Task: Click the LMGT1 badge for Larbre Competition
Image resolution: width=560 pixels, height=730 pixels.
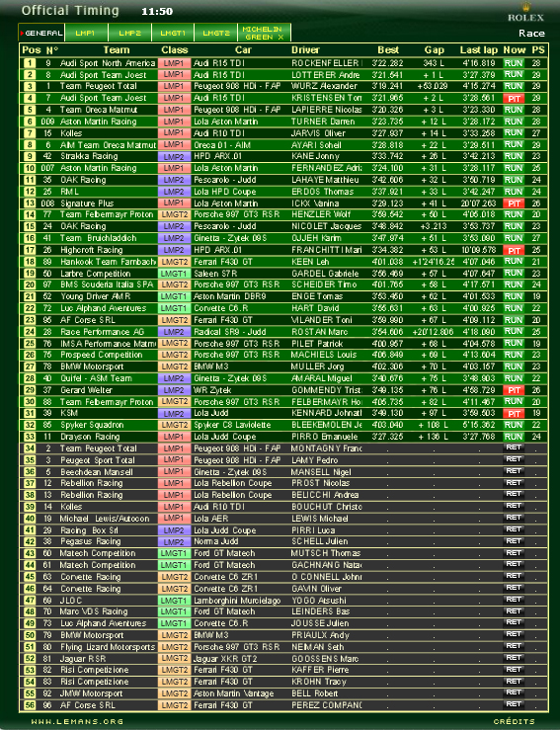Action: [174, 274]
